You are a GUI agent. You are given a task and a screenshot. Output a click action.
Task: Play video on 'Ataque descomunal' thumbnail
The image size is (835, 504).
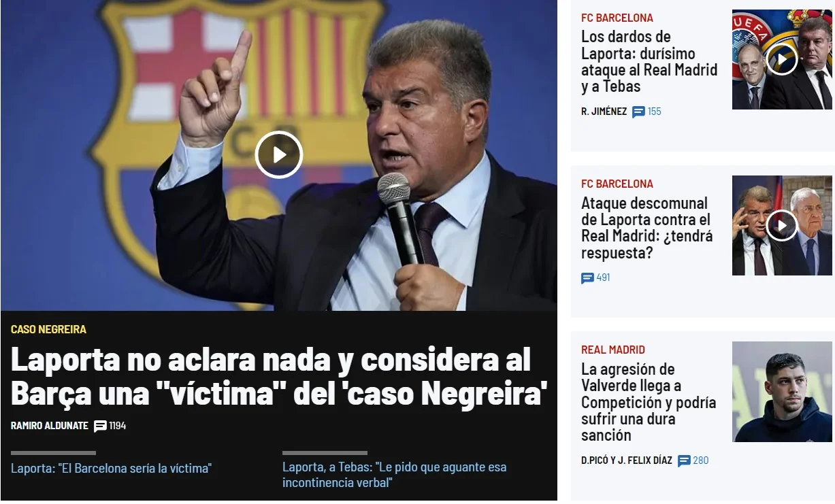(x=782, y=225)
